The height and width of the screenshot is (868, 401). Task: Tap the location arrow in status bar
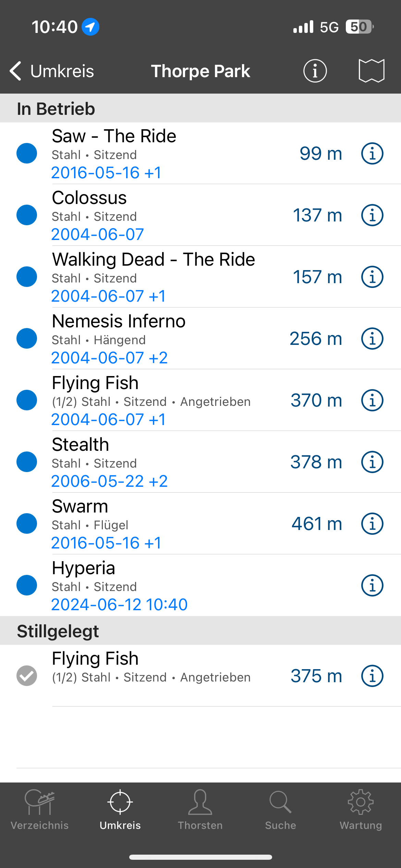[90, 27]
